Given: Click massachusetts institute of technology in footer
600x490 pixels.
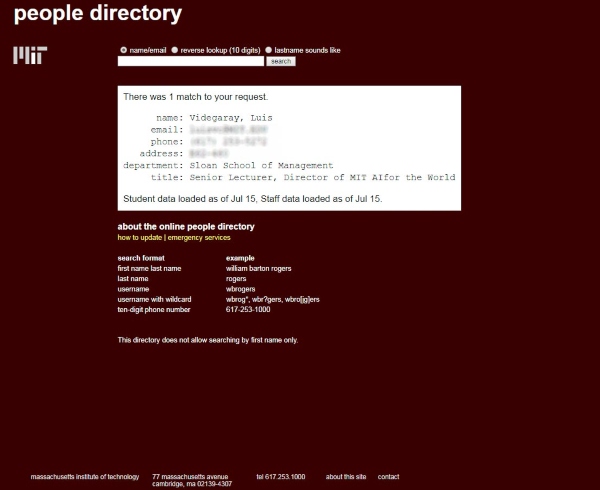Looking at the screenshot, I should 85,477.
